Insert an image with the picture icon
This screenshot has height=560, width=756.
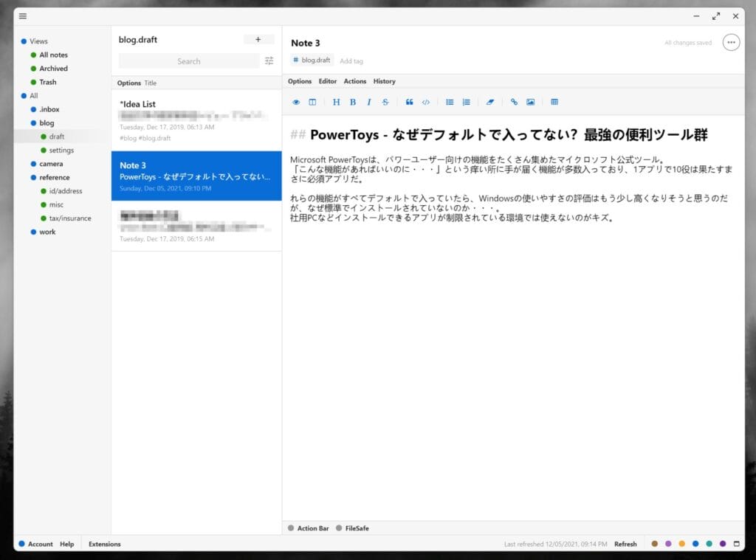tap(530, 102)
